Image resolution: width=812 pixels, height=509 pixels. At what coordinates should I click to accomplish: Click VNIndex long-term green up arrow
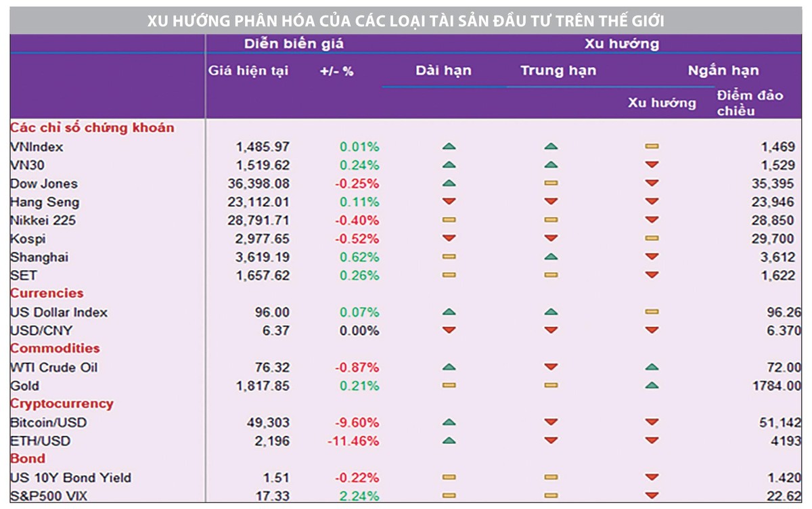[449, 146]
